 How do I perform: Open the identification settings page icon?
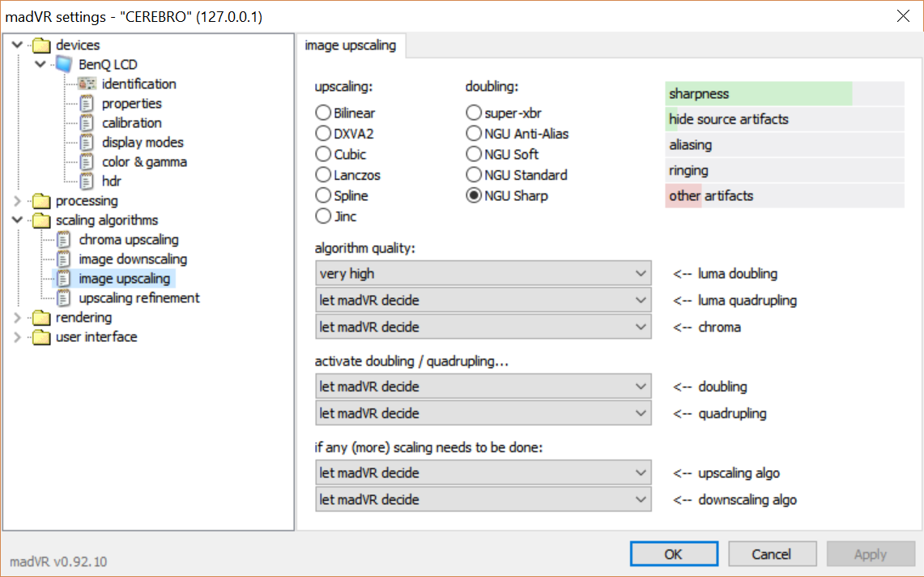(87, 83)
